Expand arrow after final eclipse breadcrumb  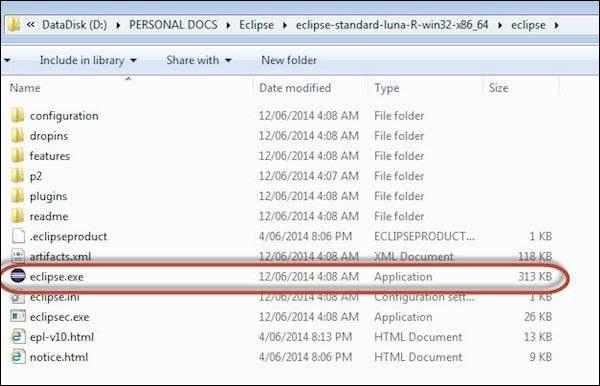556,25
